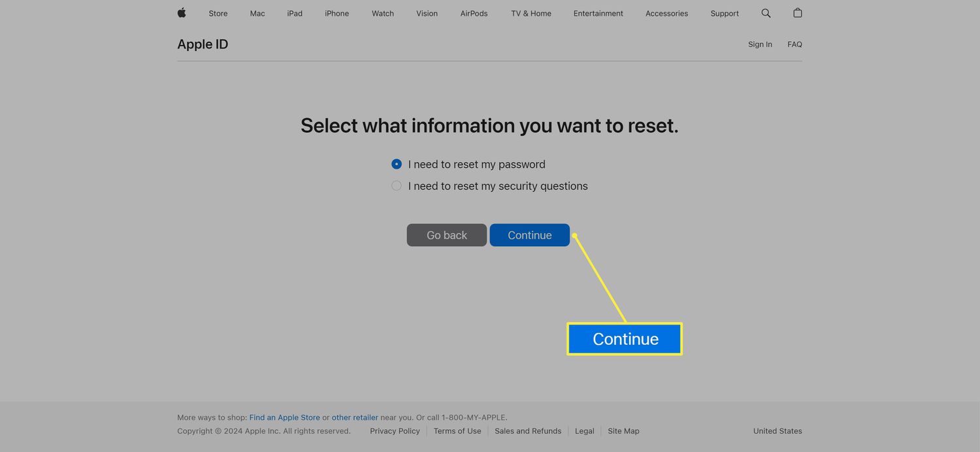Screen dimensions: 980x452
Task: Select 'I need to reset my password'
Action: (397, 164)
